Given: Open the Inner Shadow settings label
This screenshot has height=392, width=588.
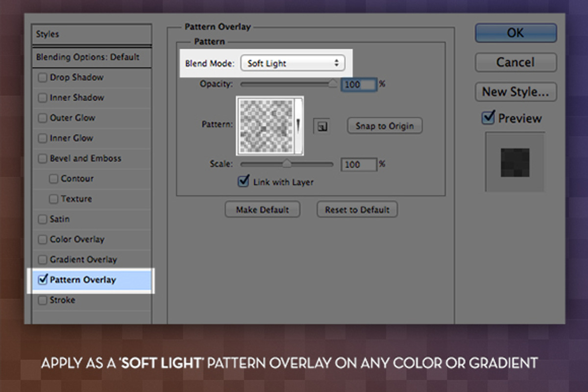Looking at the screenshot, I should pos(77,98).
